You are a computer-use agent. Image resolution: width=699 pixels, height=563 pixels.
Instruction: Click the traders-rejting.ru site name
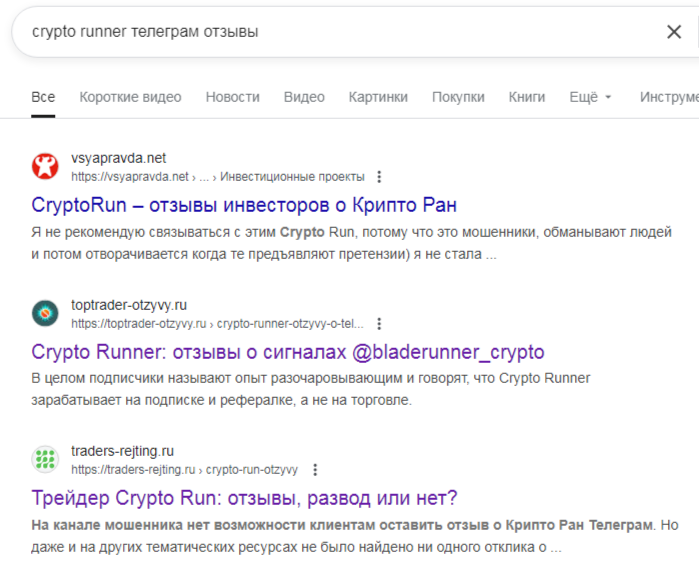tap(122, 451)
